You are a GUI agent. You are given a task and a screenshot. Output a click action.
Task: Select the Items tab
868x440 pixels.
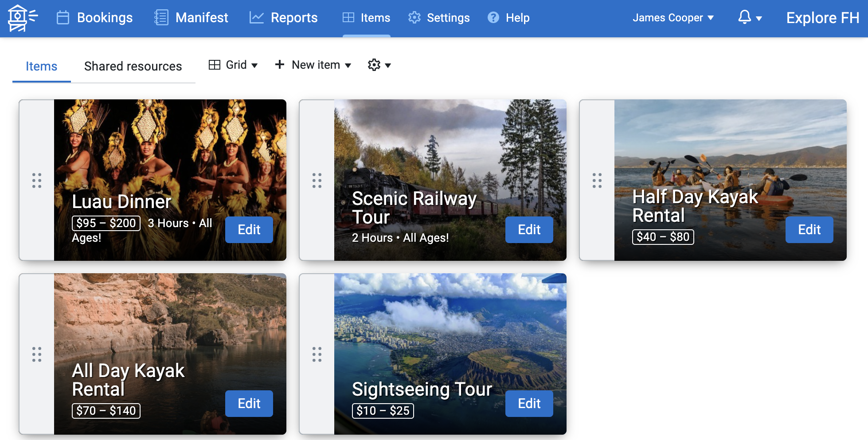pyautogui.click(x=41, y=66)
